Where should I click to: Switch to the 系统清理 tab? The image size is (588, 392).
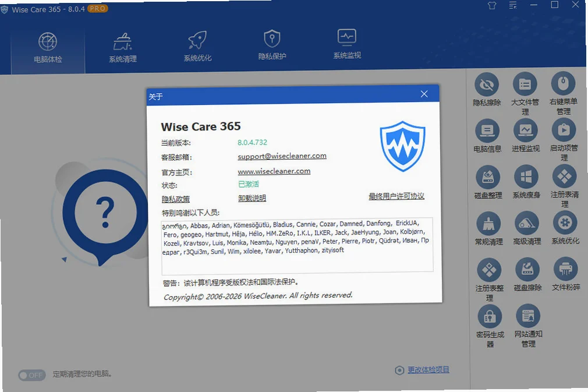pos(123,48)
